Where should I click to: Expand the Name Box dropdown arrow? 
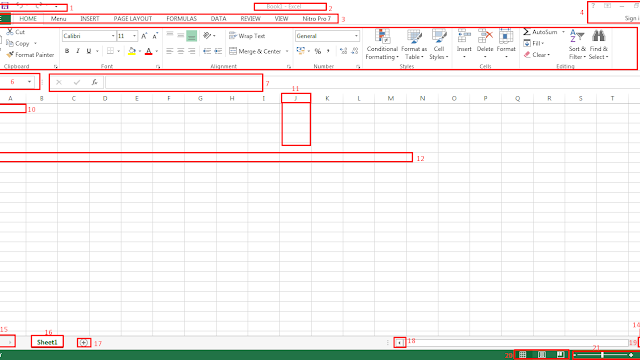[x=29, y=82]
